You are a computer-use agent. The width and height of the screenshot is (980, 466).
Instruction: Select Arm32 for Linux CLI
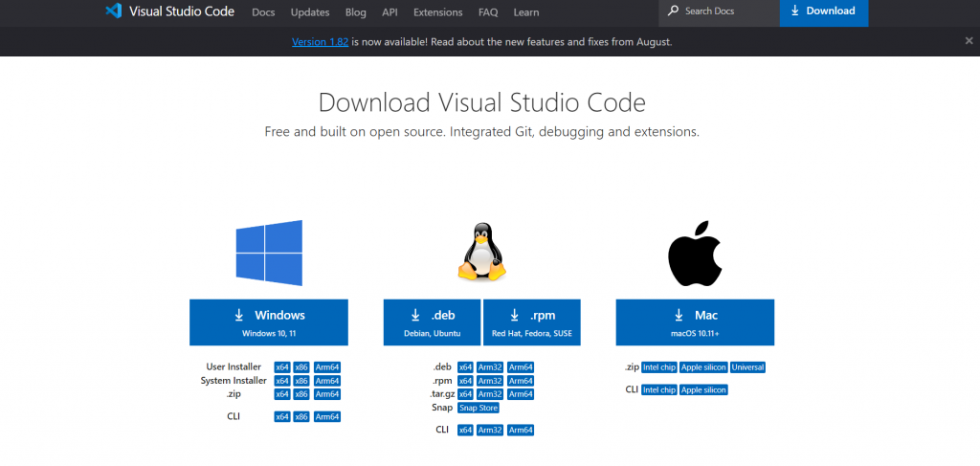pyautogui.click(x=490, y=430)
